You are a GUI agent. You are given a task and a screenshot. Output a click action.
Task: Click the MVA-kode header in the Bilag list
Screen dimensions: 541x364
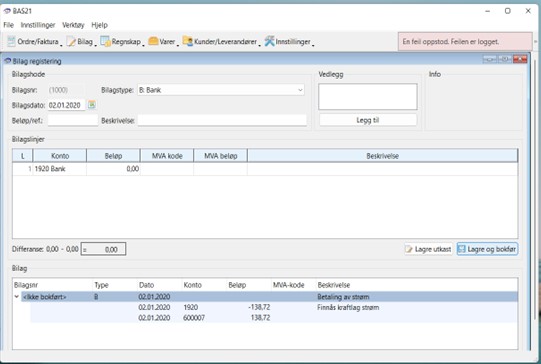click(288, 285)
